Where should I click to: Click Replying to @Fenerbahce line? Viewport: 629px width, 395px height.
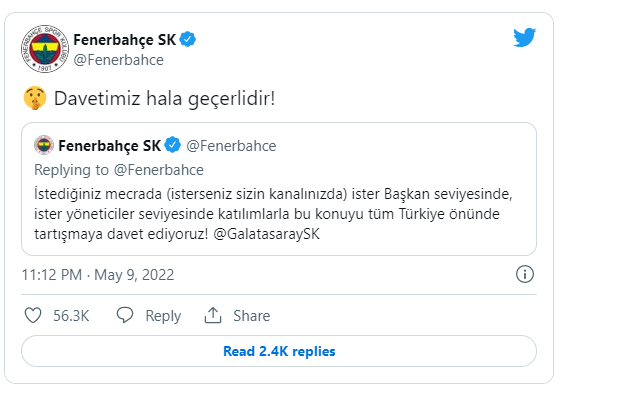pyautogui.click(x=119, y=170)
